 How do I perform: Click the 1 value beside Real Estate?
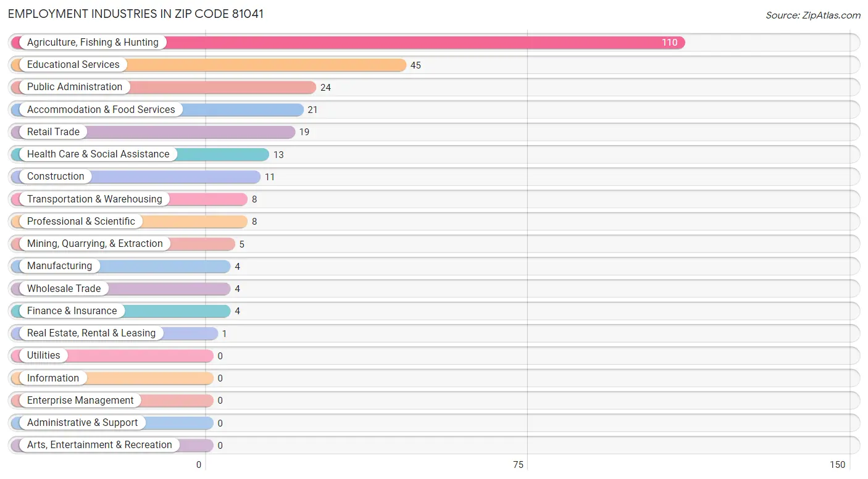pos(225,334)
